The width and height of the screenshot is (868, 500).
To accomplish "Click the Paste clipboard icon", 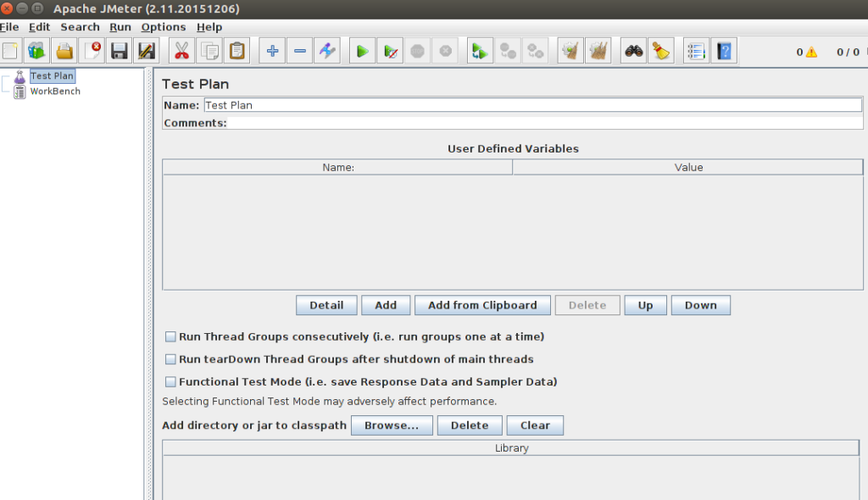I will [237, 51].
